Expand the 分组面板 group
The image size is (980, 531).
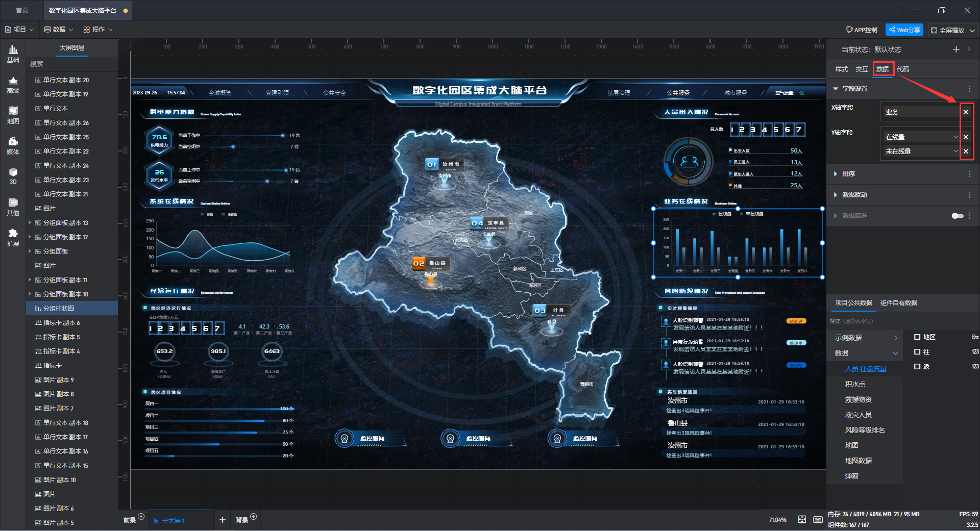click(30, 251)
